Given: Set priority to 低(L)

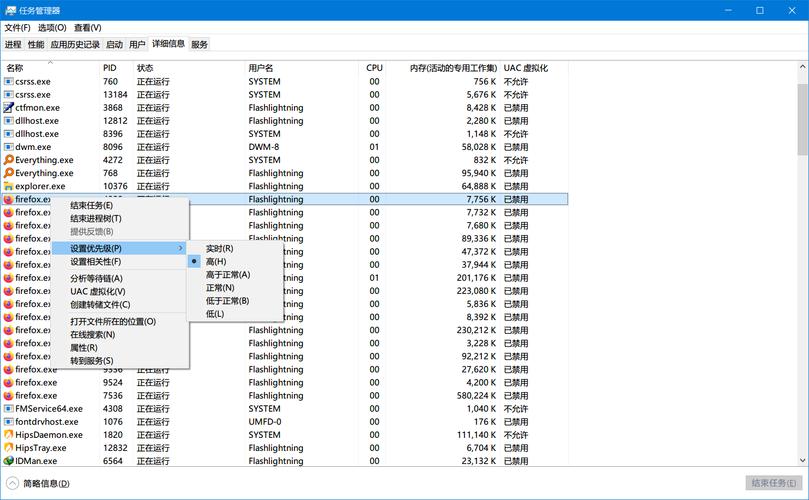Looking at the screenshot, I should [215, 314].
